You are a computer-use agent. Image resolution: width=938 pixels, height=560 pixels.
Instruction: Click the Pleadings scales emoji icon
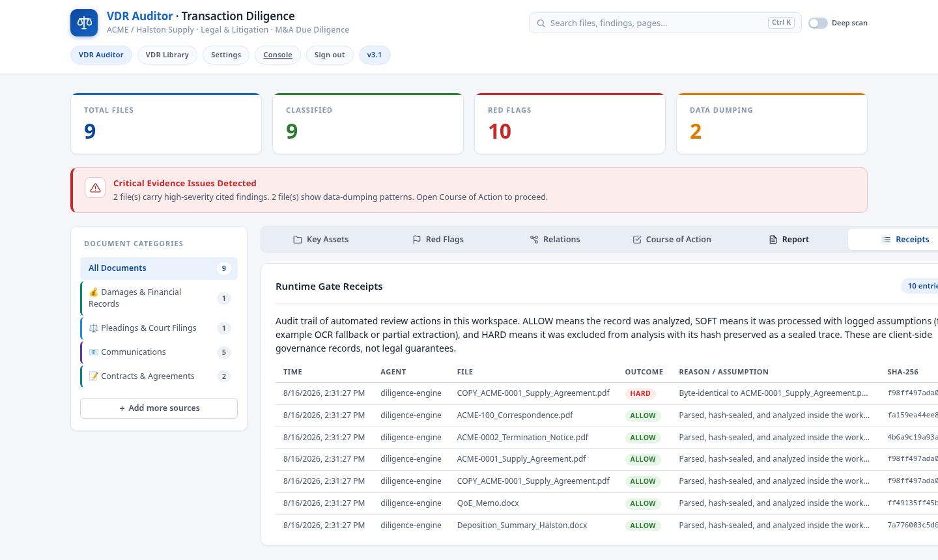(x=94, y=328)
